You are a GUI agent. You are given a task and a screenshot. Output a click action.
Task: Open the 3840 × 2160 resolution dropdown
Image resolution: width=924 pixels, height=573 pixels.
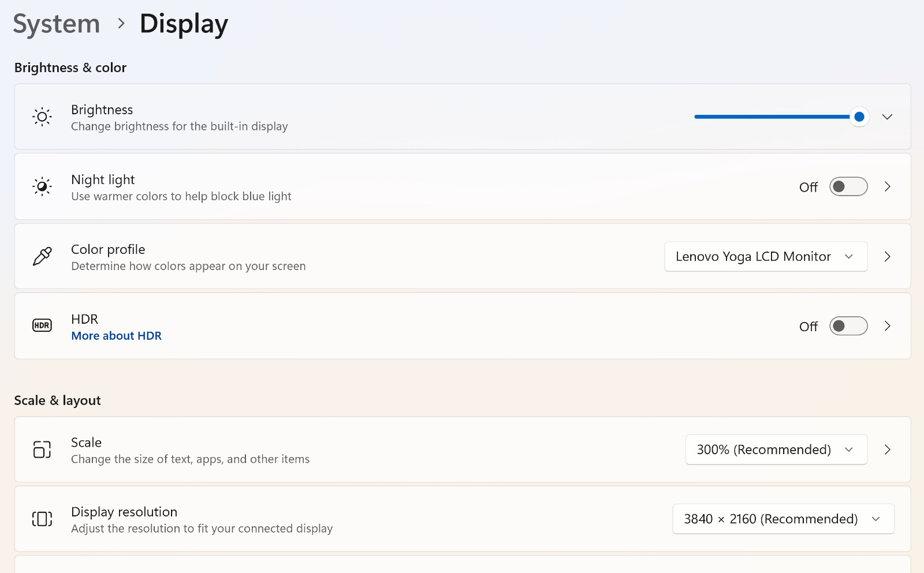click(x=783, y=519)
